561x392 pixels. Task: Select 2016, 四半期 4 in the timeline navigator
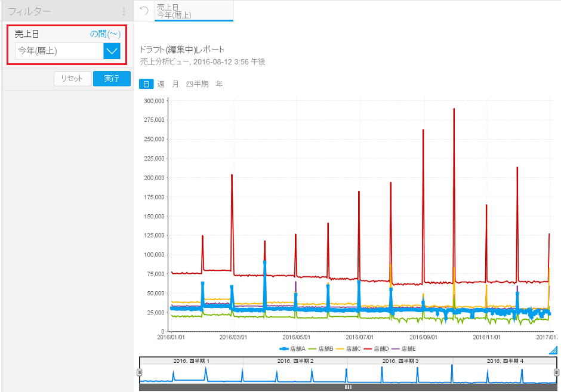pos(505,361)
